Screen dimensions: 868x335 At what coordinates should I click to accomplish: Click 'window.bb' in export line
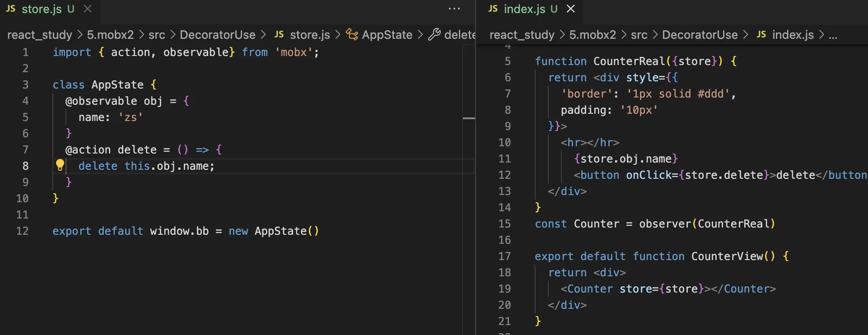tap(179, 231)
